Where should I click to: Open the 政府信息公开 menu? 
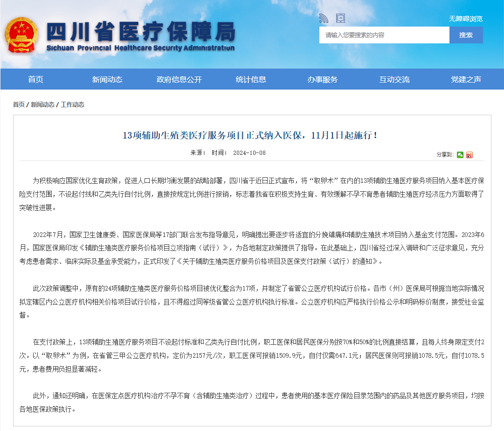(x=179, y=79)
